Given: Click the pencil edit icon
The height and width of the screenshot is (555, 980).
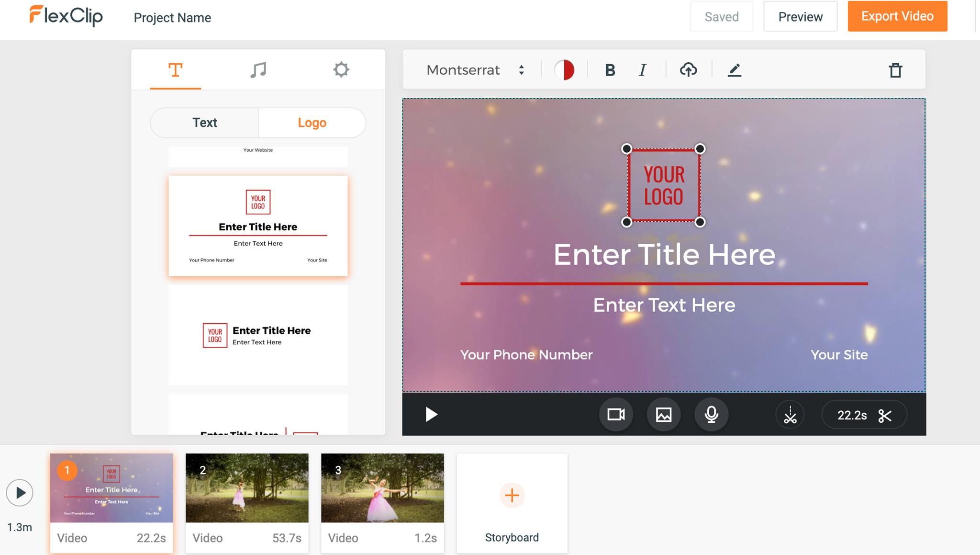Looking at the screenshot, I should point(735,70).
